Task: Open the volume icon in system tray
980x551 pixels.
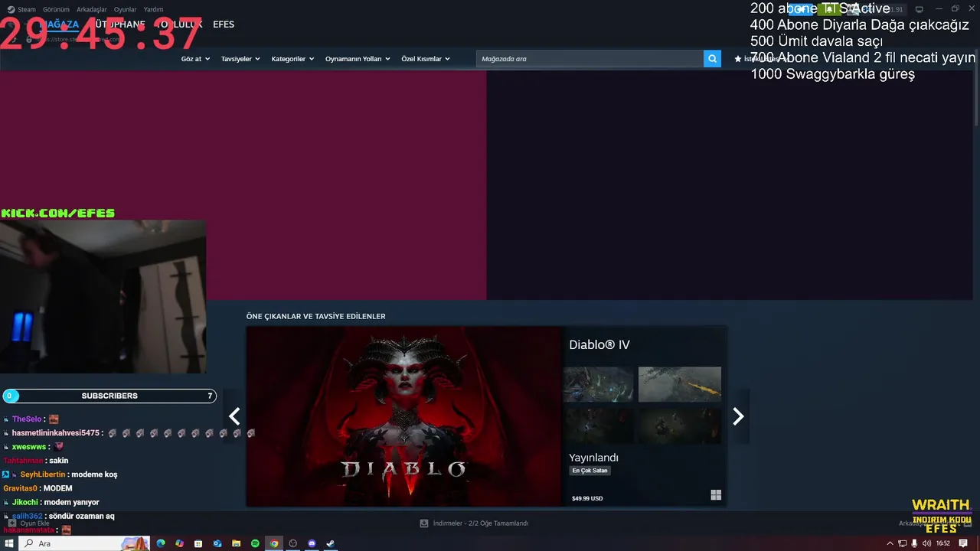Action: coord(927,543)
